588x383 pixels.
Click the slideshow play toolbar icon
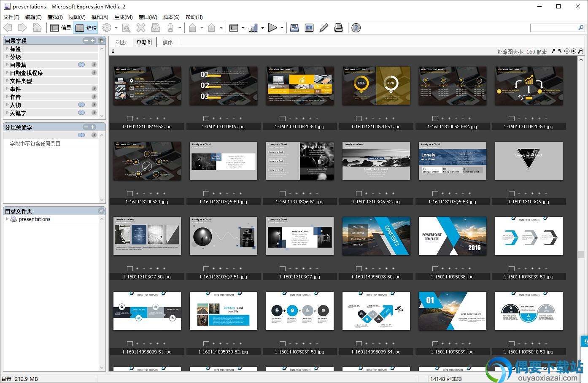(272, 28)
